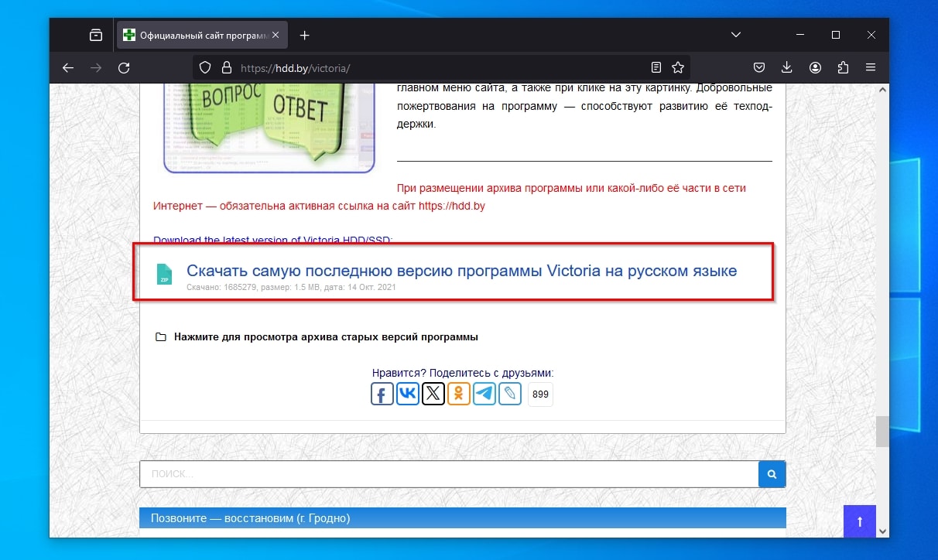Share the page on Telegram

(484, 394)
